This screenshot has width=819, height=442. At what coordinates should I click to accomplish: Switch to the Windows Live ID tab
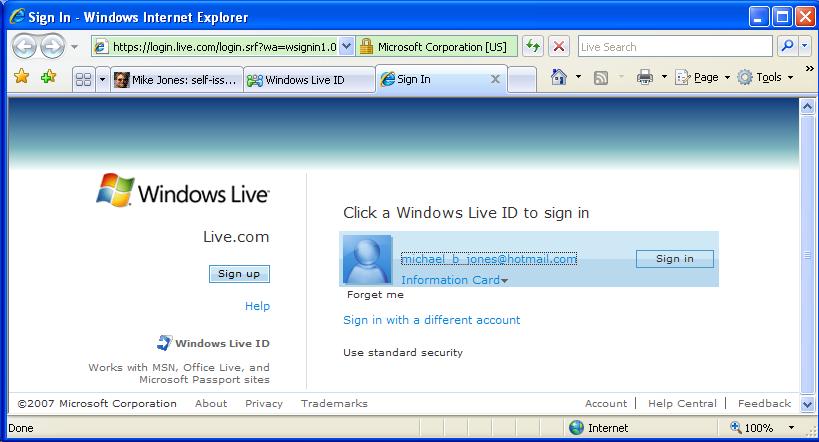pos(308,80)
